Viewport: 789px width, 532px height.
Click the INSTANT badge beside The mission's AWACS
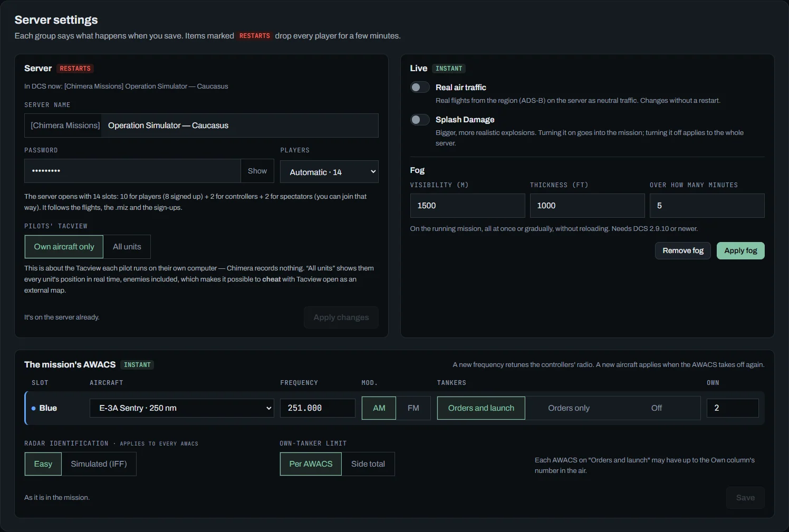coord(137,365)
